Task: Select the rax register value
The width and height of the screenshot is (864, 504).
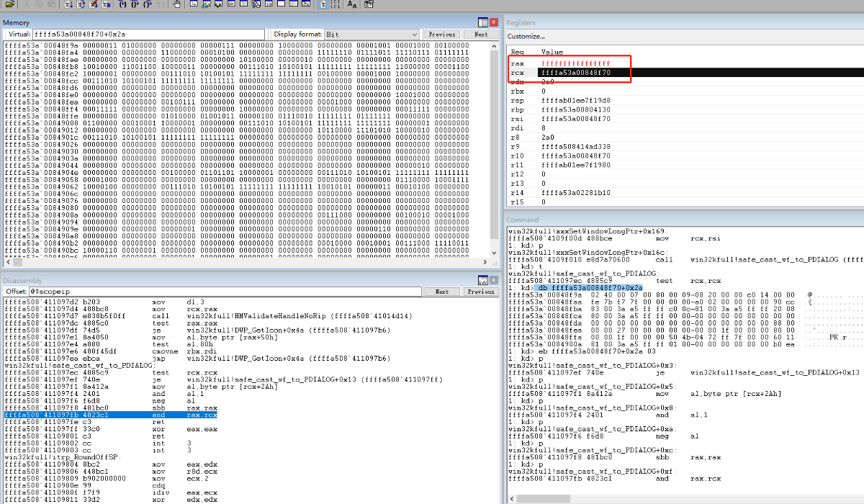Action: point(576,63)
